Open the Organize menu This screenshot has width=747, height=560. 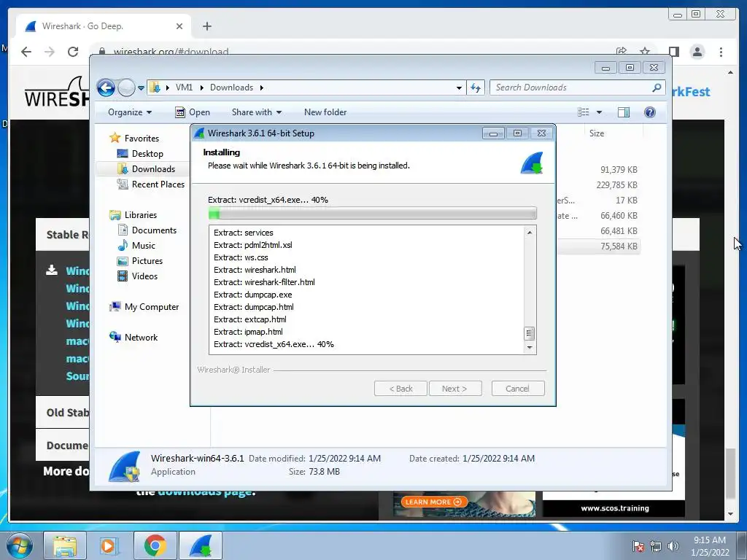(130, 112)
